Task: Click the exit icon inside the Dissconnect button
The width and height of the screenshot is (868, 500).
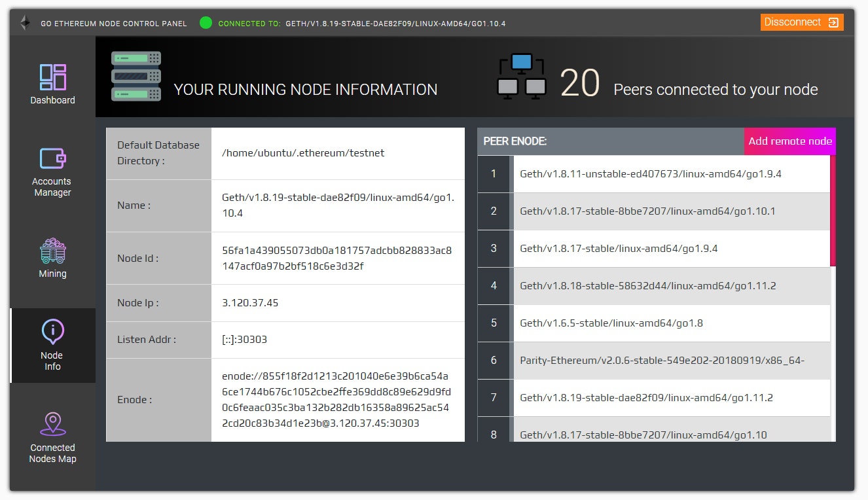Action: [x=833, y=22]
